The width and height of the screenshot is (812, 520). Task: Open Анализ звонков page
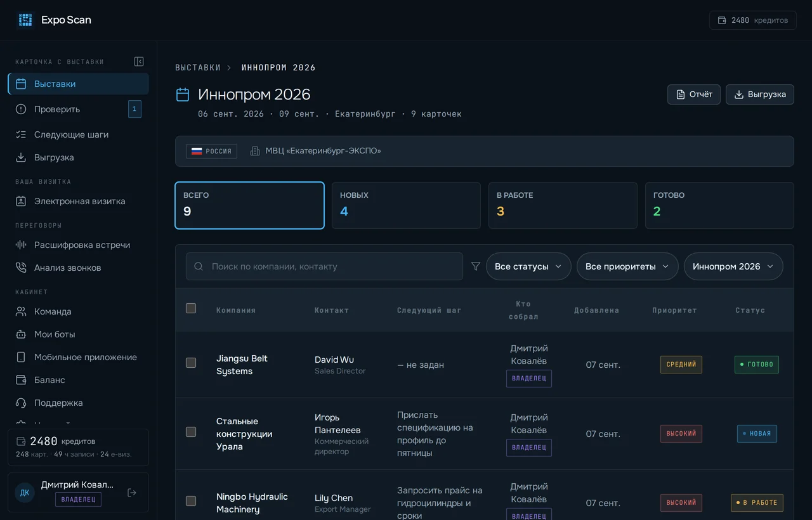pos(79,268)
